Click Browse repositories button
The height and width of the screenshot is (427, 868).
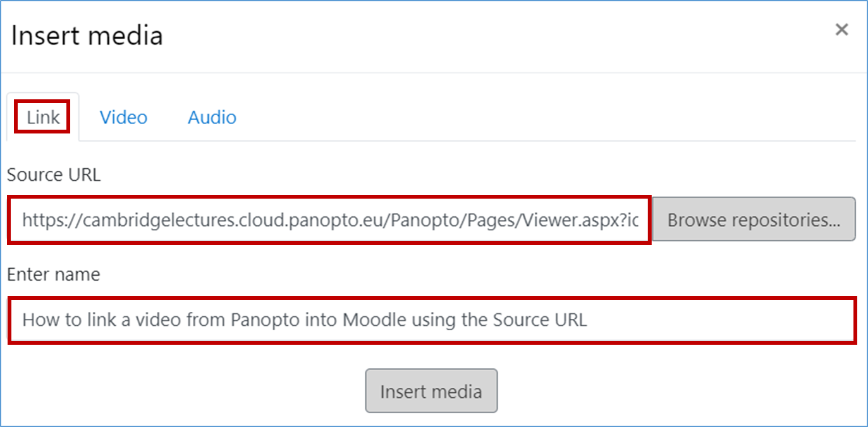(x=754, y=220)
